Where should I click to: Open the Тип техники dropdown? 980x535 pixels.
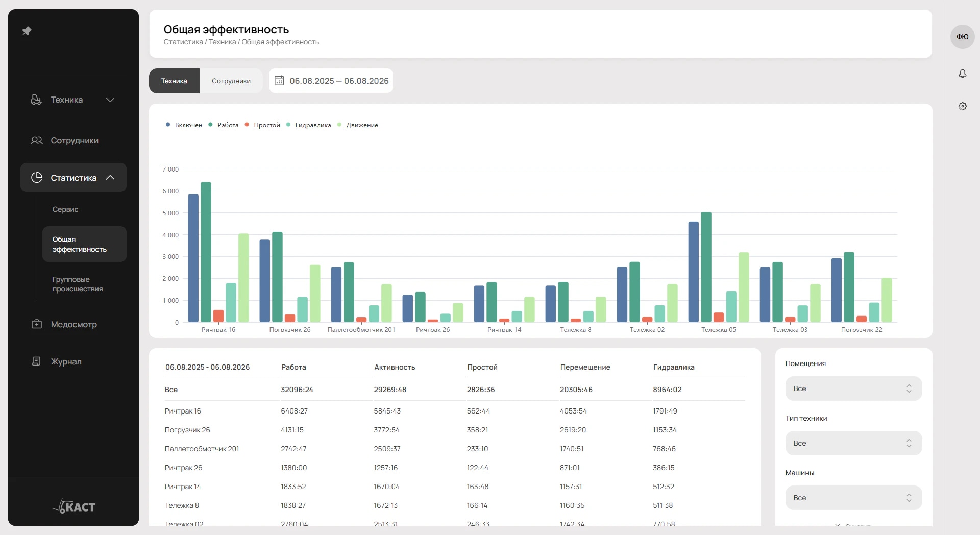(853, 443)
